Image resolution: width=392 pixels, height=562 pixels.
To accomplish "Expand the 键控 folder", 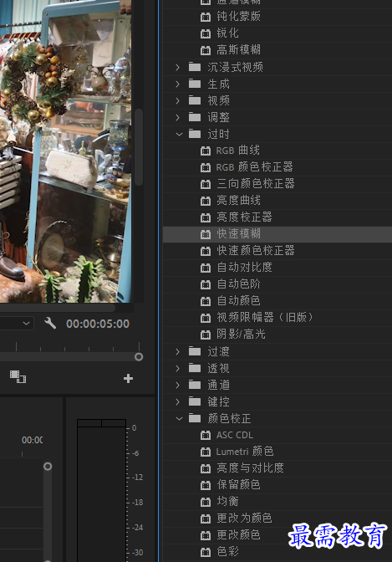I will point(178,401).
